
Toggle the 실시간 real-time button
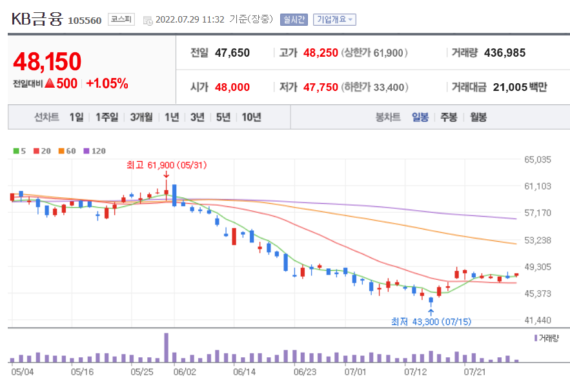pos(294,19)
